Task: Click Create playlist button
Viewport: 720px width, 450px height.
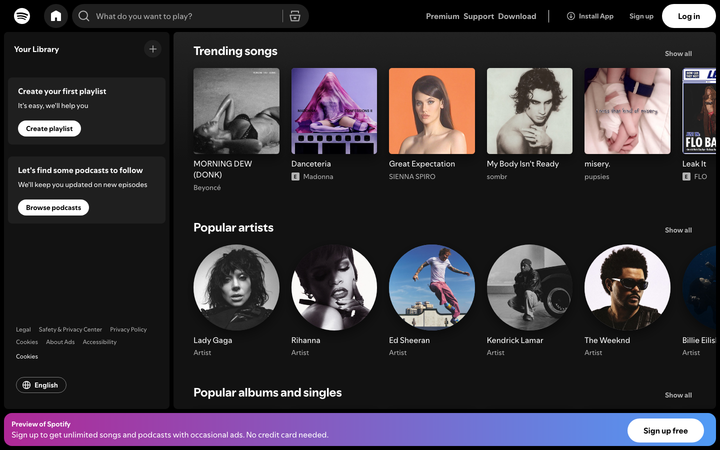Action: (49, 129)
